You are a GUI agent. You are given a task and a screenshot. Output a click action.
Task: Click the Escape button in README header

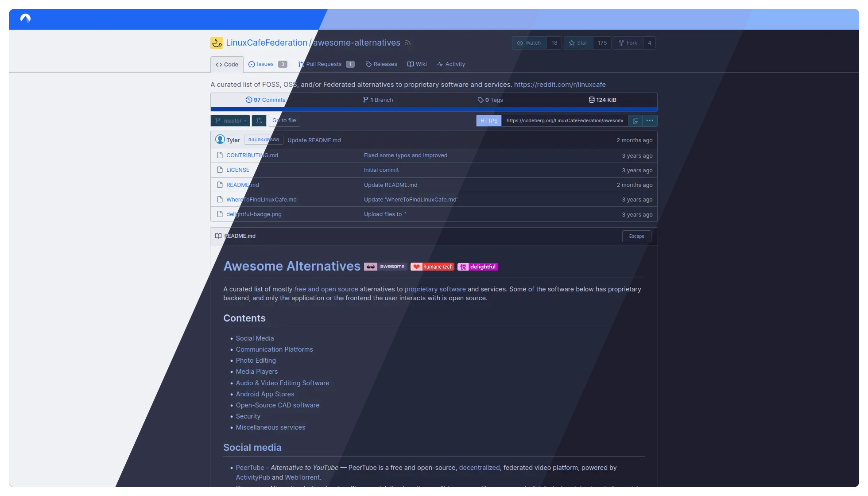coord(637,236)
